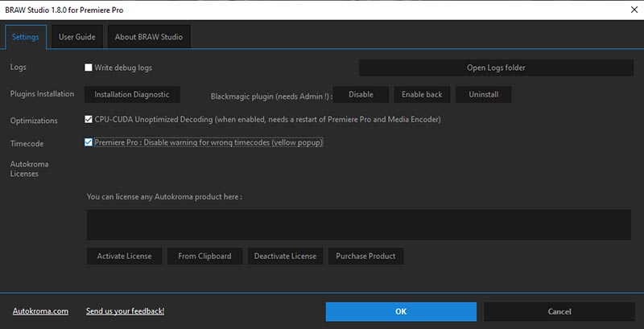Click the Open Logs folder button
The width and height of the screenshot is (644, 329).
496,68
